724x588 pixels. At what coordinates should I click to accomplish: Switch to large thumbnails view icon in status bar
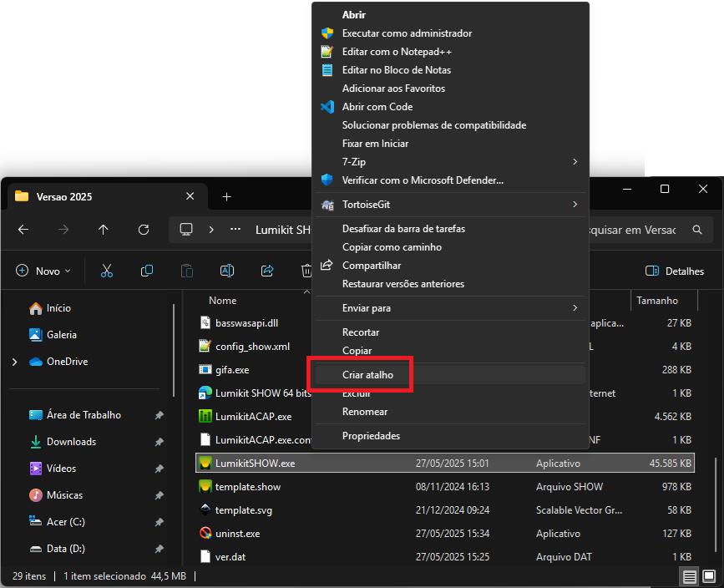709,576
